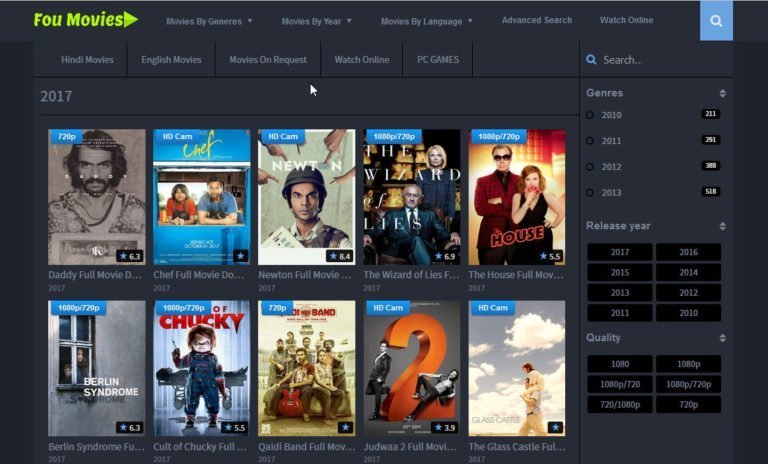Viewport: 768px width, 464px height.
Task: Select the 2010 radio option in Genres
Action: pos(590,115)
